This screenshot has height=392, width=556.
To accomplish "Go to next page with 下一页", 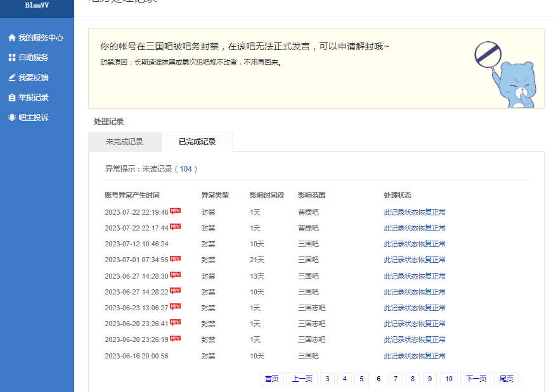I will [x=475, y=379].
